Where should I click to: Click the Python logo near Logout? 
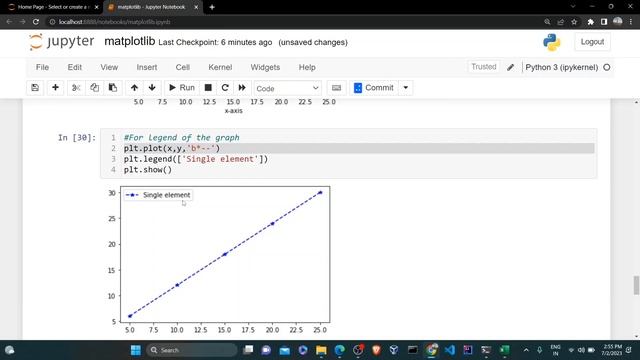pyautogui.click(x=552, y=42)
